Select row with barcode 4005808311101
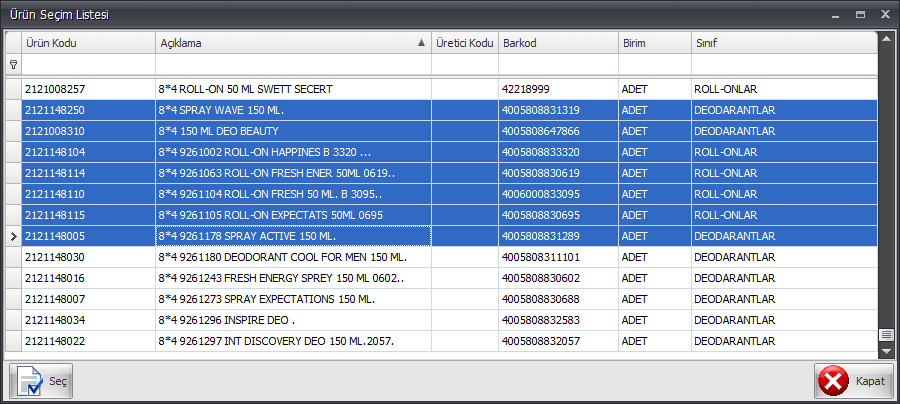This screenshot has height=404, width=900. pyautogui.click(x=557, y=257)
